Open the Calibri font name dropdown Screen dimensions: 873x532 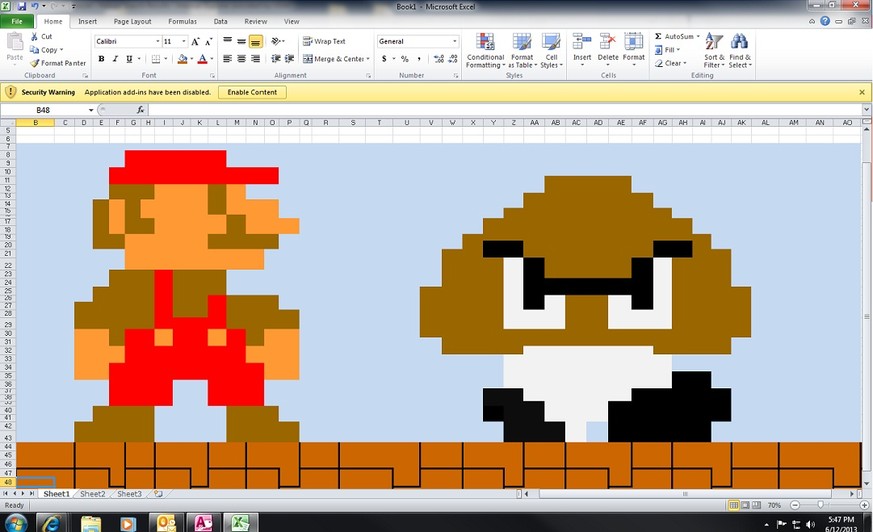click(158, 42)
